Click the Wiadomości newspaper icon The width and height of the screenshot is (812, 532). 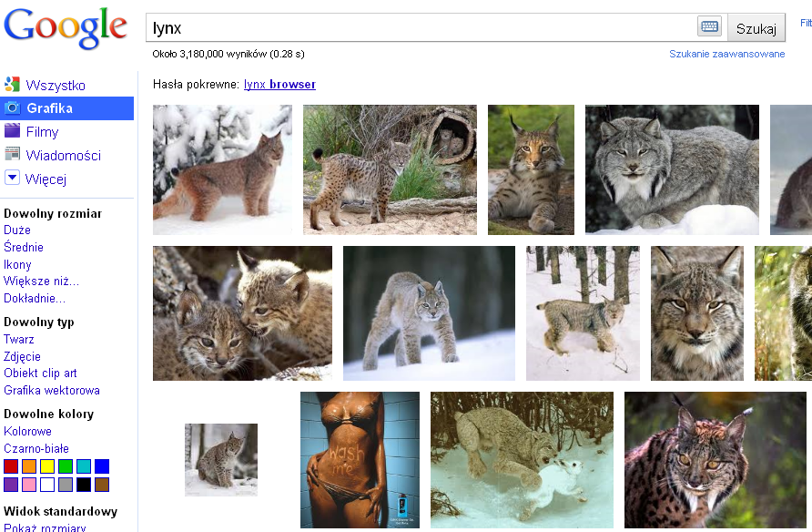tap(12, 155)
